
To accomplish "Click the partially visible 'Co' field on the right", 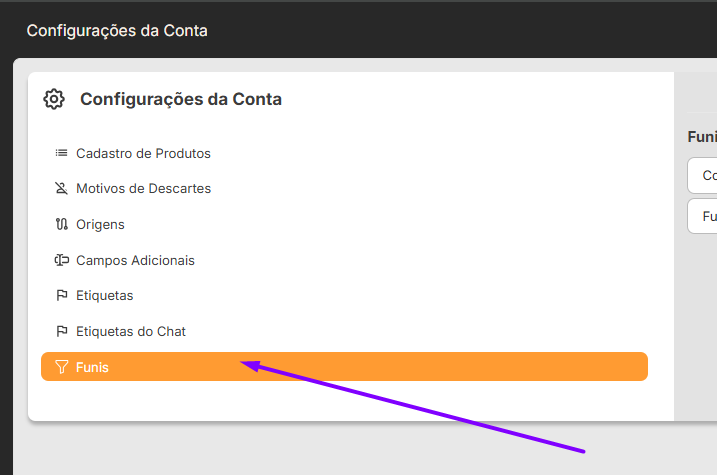I will (702, 176).
